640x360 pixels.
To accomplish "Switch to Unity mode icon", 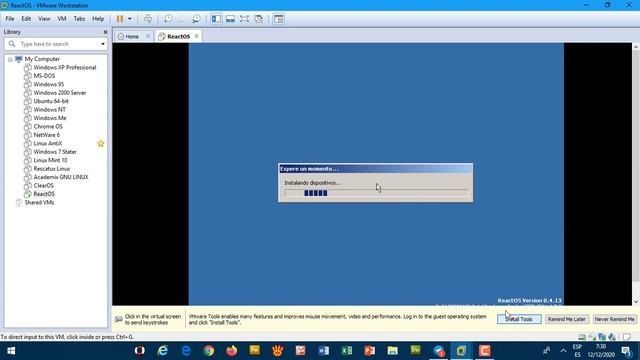I will pos(258,19).
